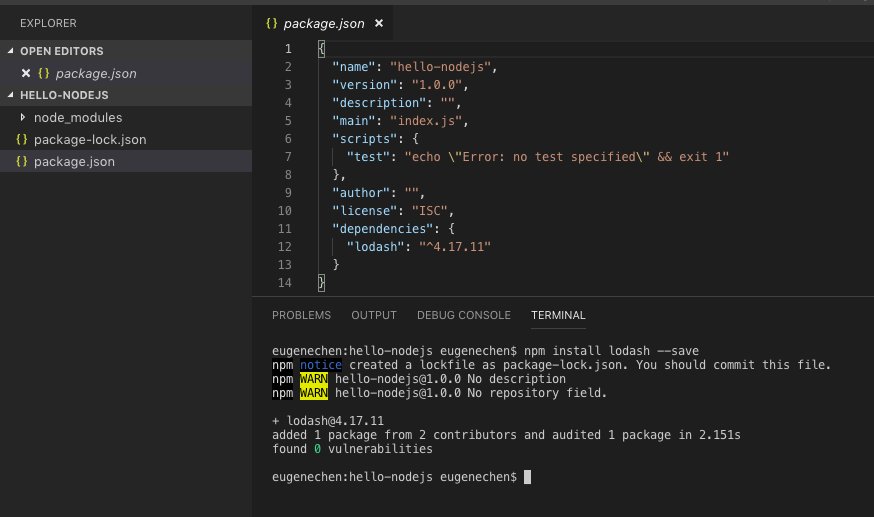Open package-lock.json from the file tree
This screenshot has height=517, width=874.
(x=90, y=140)
